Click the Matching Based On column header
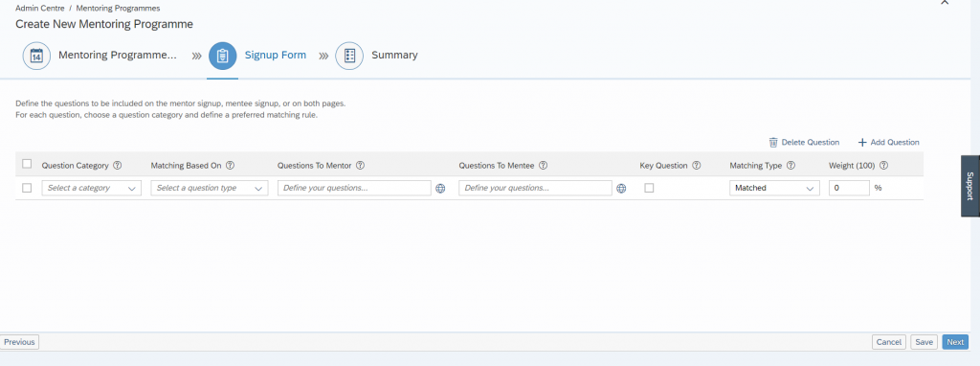The image size is (980, 366). tap(186, 166)
